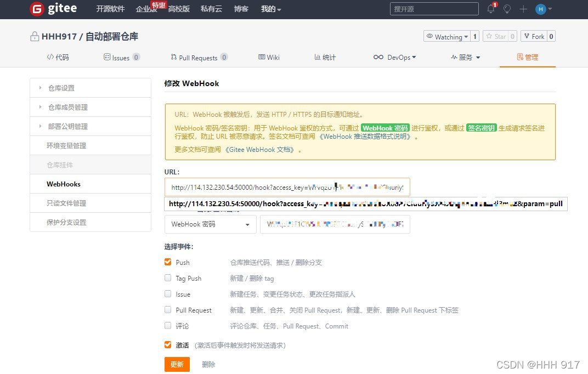Click the statistics chart icon on 统计 tab
This screenshot has height=374, width=588.
click(316, 56)
